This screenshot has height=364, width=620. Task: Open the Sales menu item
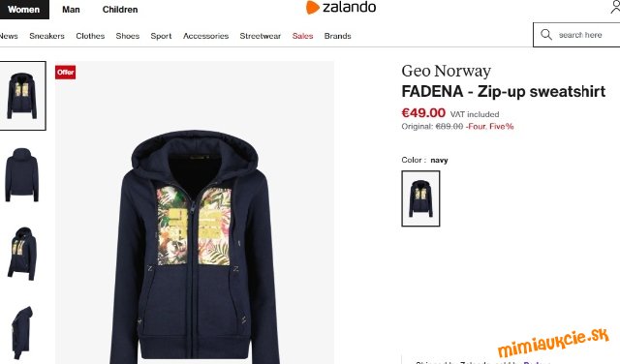[x=302, y=36]
